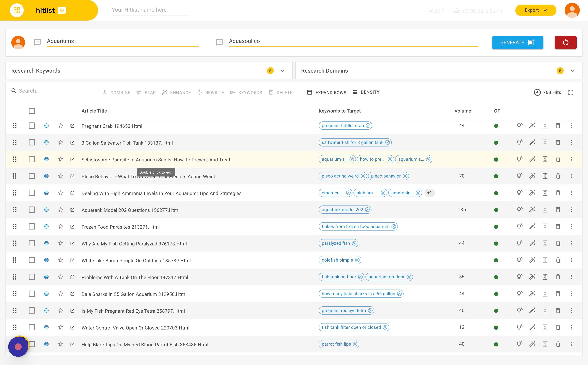
Task: Select the Frozen Food Parasites checkbox
Action: (x=32, y=226)
